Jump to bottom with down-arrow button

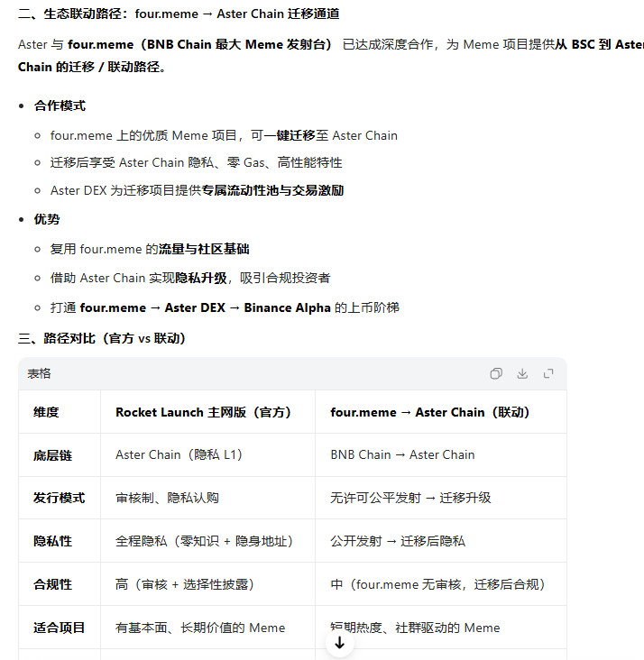tap(339, 643)
